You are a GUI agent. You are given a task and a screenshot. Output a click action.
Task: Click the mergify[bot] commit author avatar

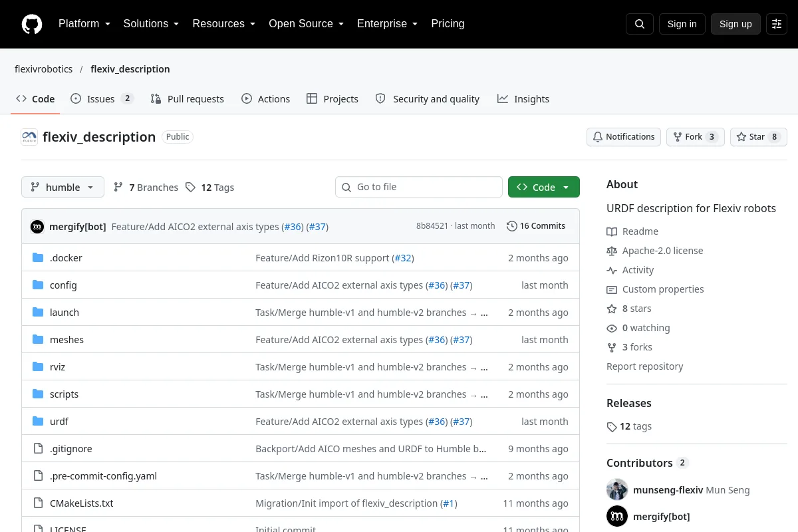point(37,226)
